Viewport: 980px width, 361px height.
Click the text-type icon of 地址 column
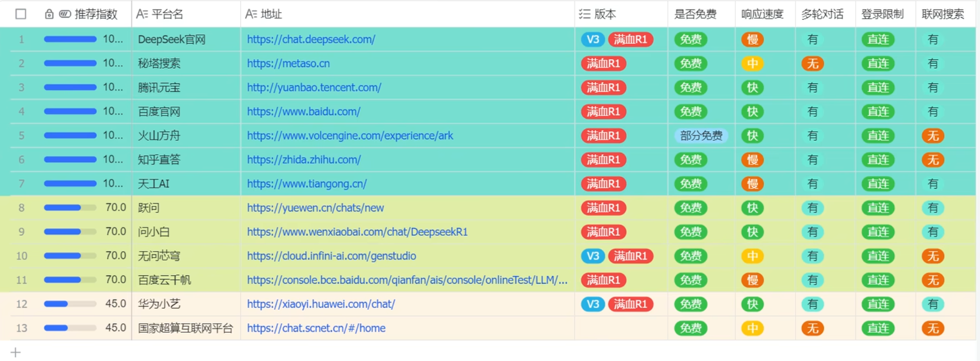tap(251, 14)
